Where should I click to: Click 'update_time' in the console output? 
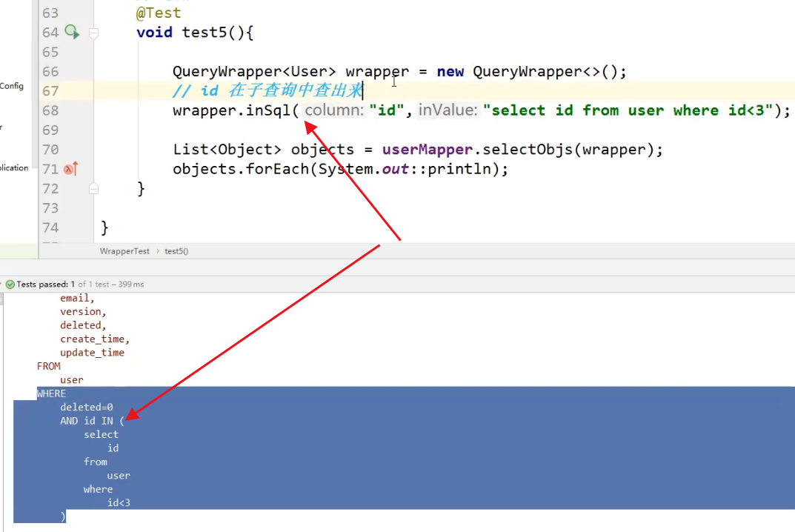[93, 353]
